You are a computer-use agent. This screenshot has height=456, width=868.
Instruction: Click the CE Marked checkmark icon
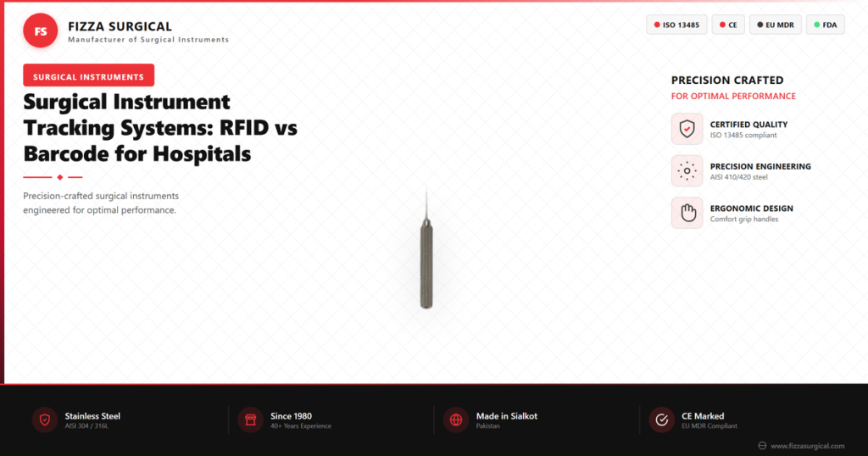[661, 420]
